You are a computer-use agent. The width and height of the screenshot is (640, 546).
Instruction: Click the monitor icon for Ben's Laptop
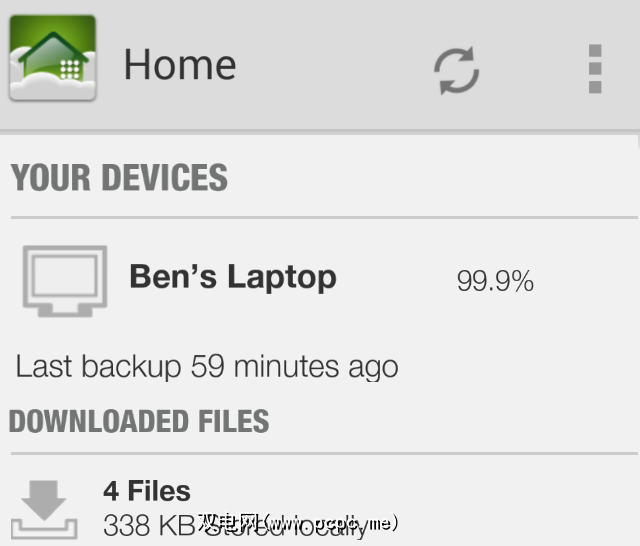tap(65, 280)
